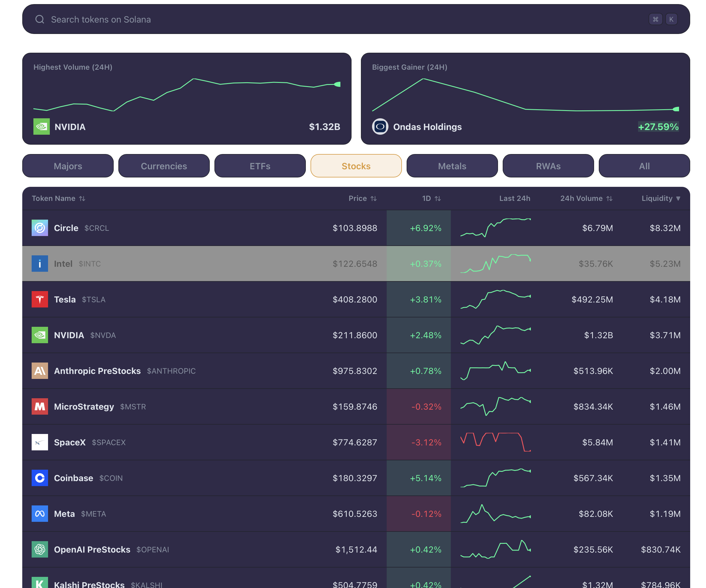
Task: Click the Circle token logo
Action: pos(40,228)
